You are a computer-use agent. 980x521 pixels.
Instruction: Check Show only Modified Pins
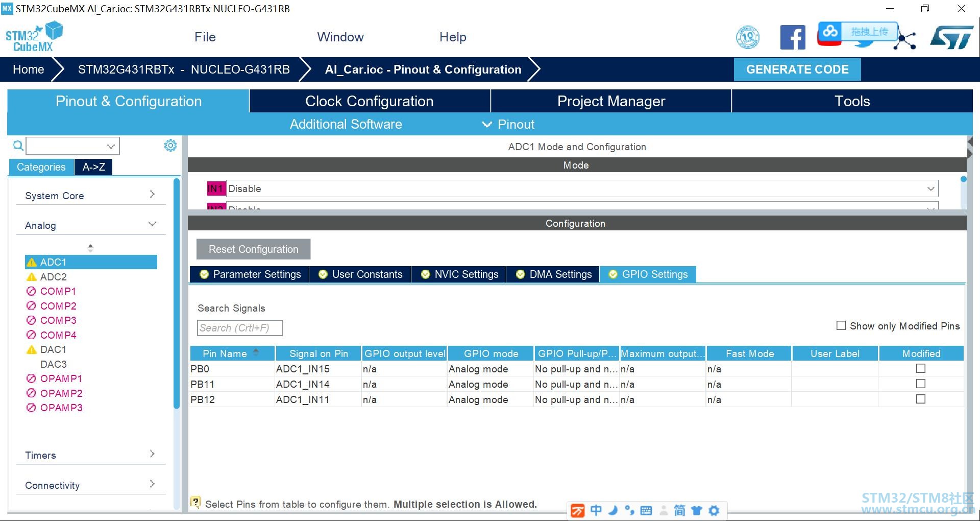(x=841, y=325)
